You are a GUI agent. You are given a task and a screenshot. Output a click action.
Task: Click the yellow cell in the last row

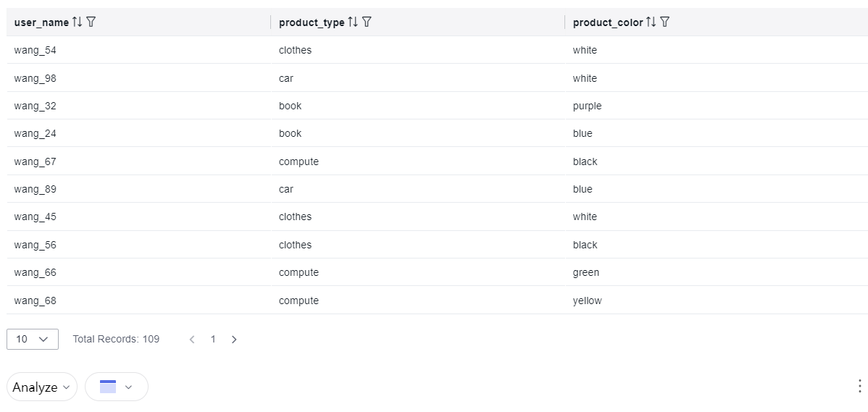[588, 300]
